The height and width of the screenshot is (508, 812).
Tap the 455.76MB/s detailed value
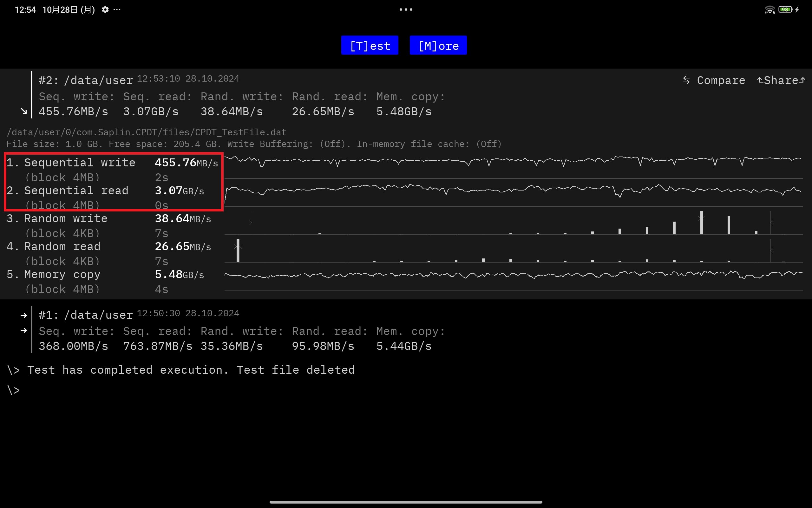[186, 163]
